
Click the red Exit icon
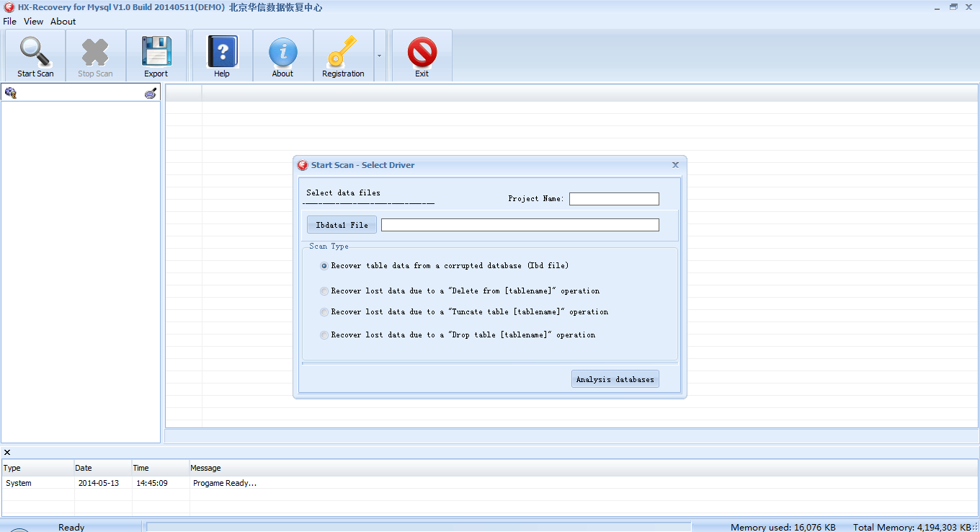click(422, 53)
